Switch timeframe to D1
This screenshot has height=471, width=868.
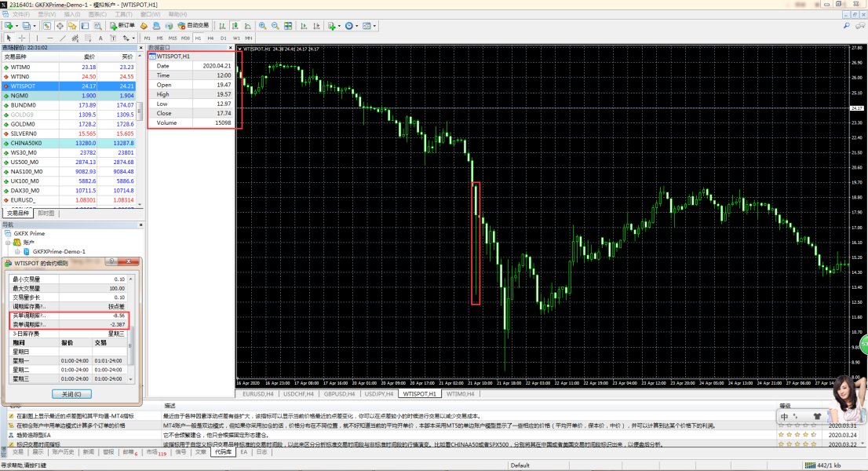click(223, 38)
